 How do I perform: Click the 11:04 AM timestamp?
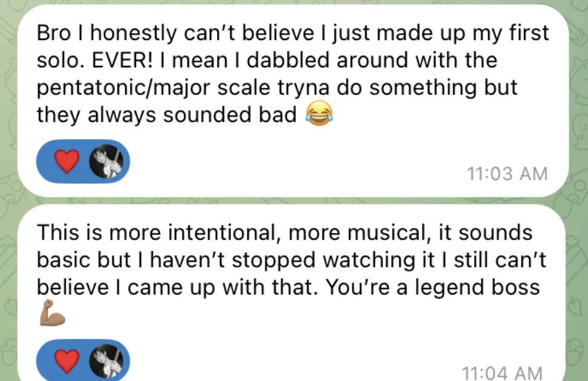tap(501, 373)
